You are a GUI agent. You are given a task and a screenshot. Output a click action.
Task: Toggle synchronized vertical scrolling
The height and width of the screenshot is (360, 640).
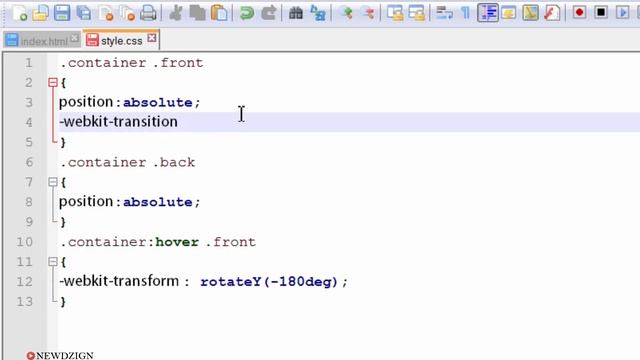click(x=395, y=13)
